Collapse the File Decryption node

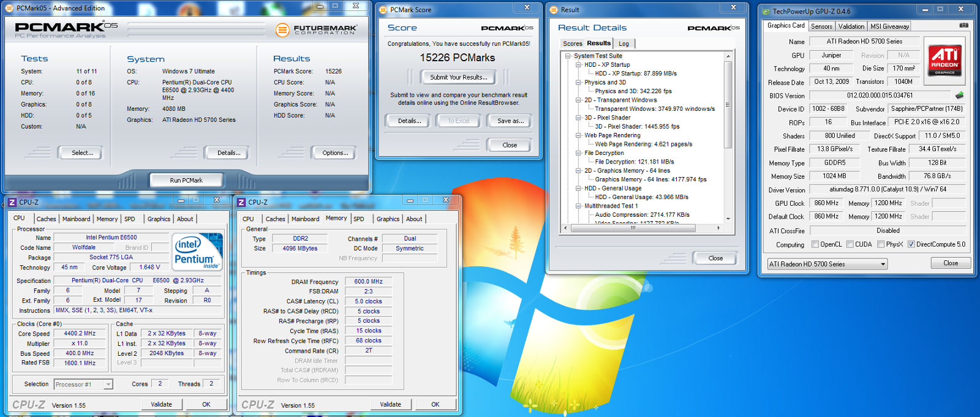click(578, 153)
